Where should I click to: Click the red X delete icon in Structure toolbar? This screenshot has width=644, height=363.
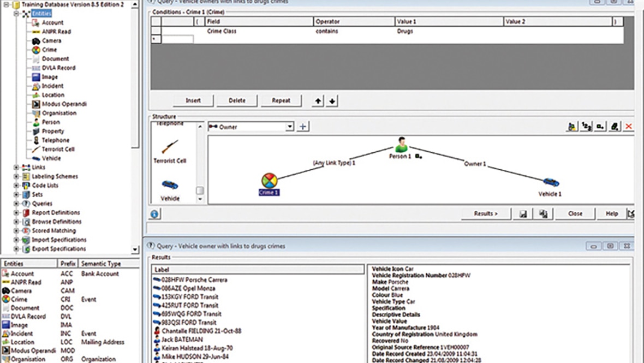[x=629, y=127]
